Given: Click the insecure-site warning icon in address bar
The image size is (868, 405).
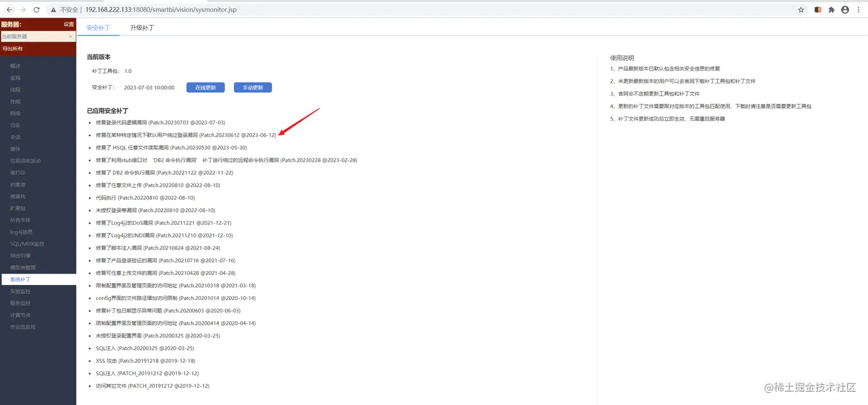Looking at the screenshot, I should click(x=53, y=10).
